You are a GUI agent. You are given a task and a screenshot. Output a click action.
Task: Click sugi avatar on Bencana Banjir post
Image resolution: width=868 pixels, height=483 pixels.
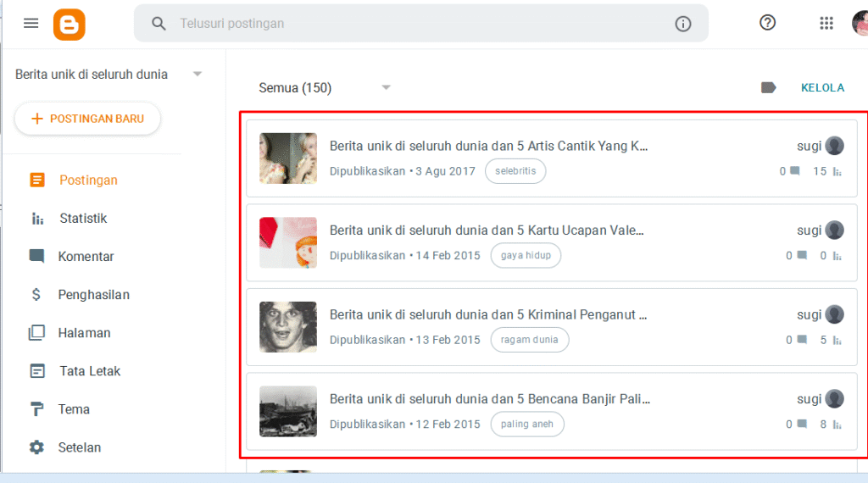(834, 399)
